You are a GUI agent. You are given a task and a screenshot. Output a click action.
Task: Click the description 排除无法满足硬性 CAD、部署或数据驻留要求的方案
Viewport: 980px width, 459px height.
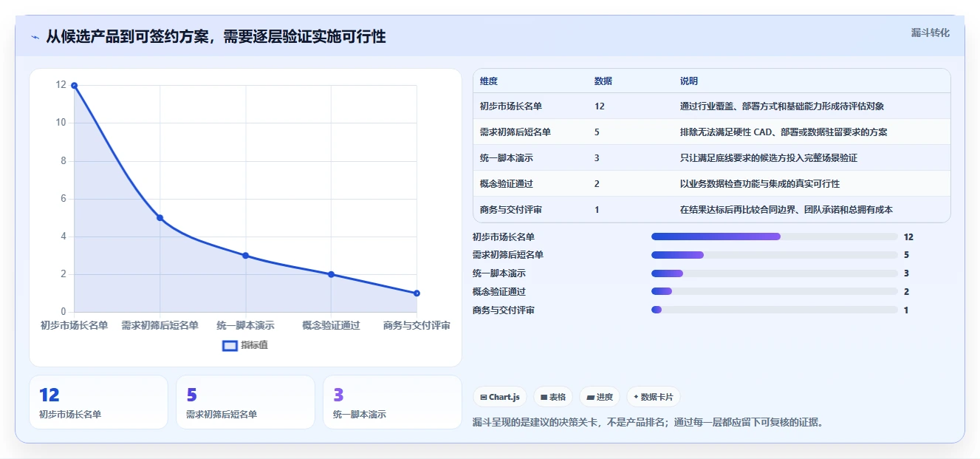pyautogui.click(x=784, y=132)
